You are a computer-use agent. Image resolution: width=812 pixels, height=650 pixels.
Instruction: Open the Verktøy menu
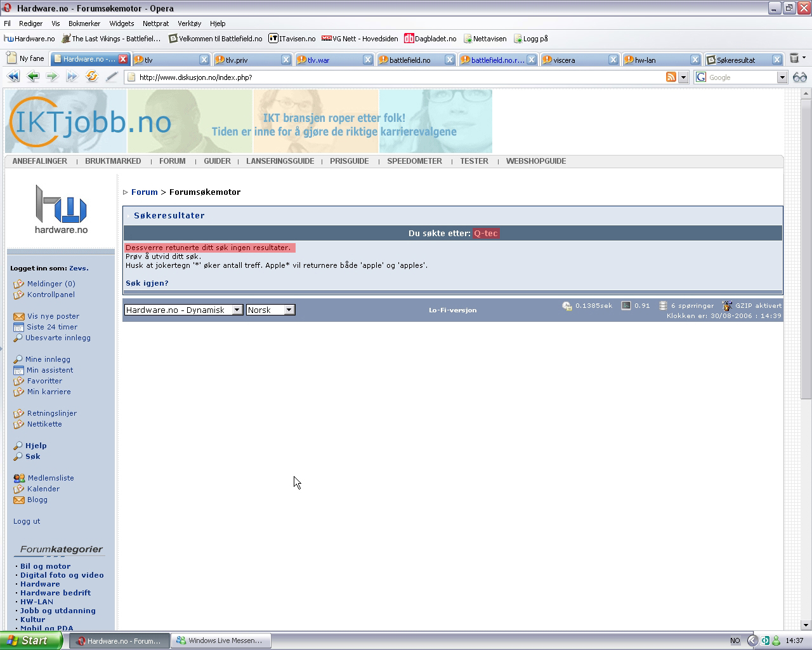click(x=189, y=23)
